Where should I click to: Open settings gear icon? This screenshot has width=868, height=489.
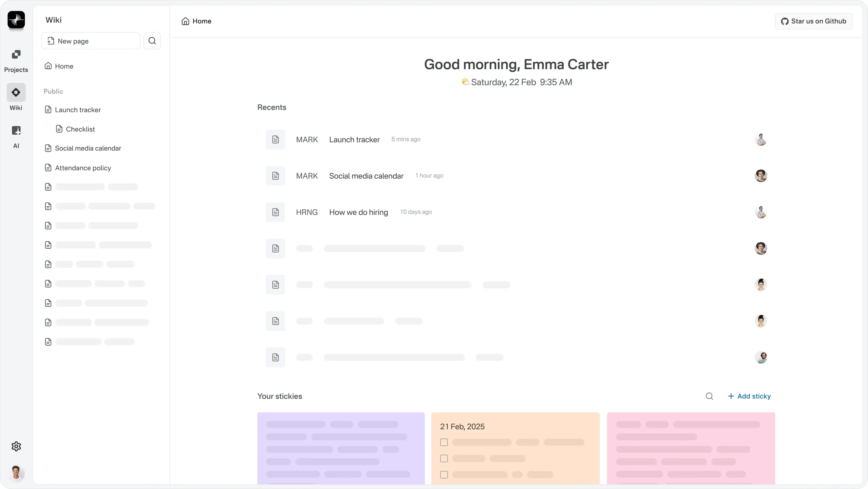(x=16, y=446)
